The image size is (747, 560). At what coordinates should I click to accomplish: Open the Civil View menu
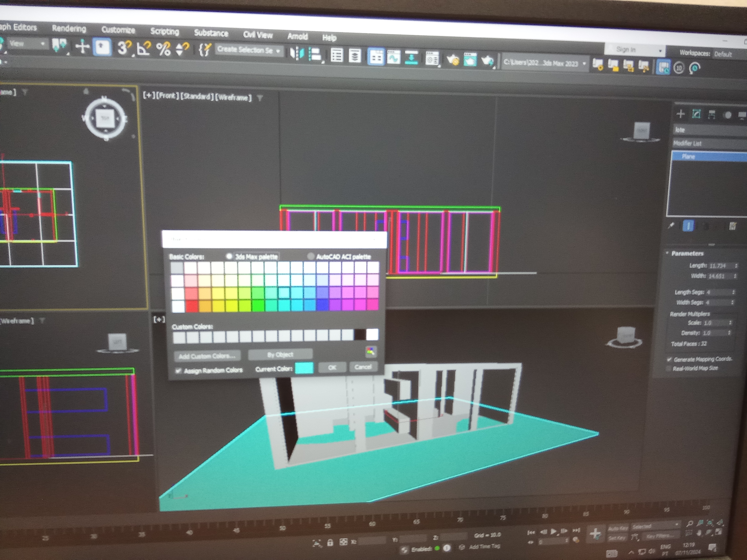(x=258, y=35)
